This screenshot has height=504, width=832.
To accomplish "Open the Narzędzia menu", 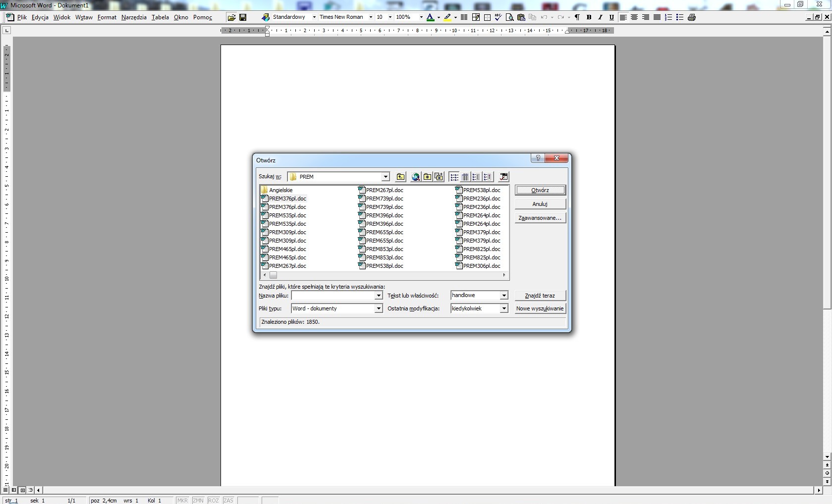I will (134, 17).
